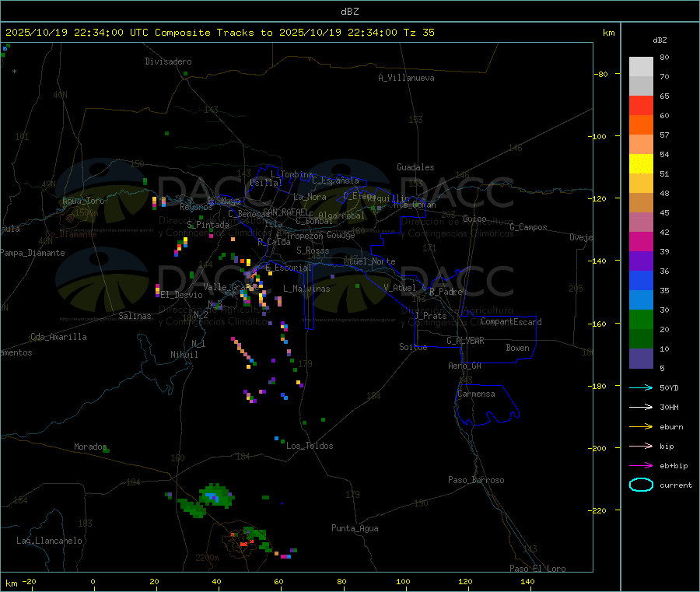This screenshot has height=592, width=700.
Task: Click the cyan 'current' ellipse legend icon
Action: pyautogui.click(x=641, y=485)
